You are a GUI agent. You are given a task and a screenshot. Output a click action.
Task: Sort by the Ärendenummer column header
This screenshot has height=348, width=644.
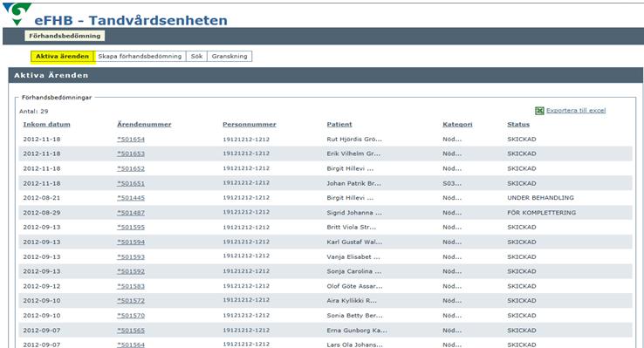click(x=144, y=125)
